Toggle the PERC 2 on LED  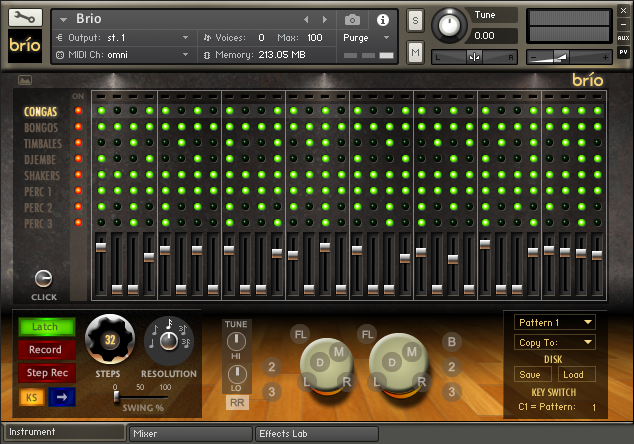point(78,206)
